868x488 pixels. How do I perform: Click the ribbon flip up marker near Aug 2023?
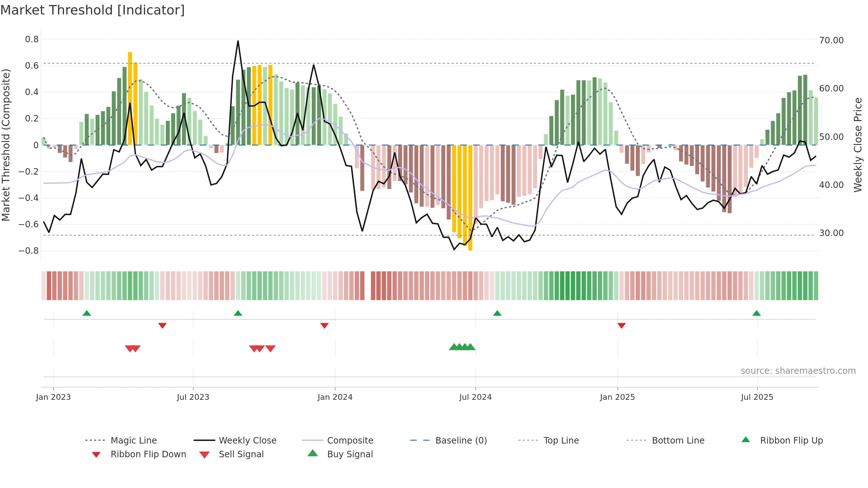(x=238, y=313)
